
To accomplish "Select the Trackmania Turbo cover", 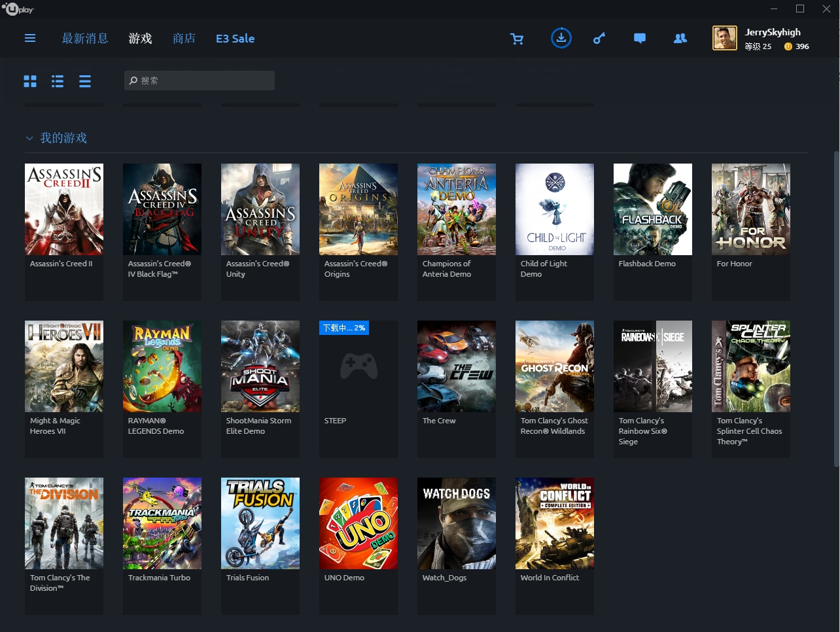I will [162, 523].
